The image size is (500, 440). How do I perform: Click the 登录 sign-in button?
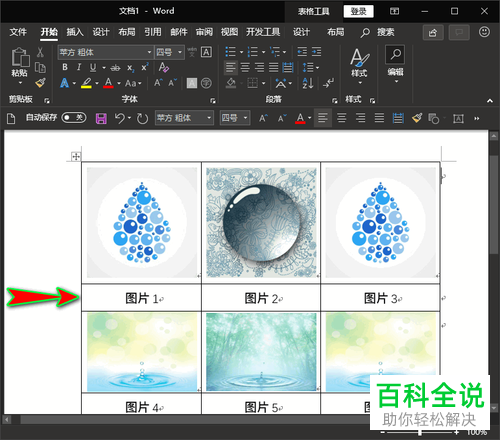[359, 11]
